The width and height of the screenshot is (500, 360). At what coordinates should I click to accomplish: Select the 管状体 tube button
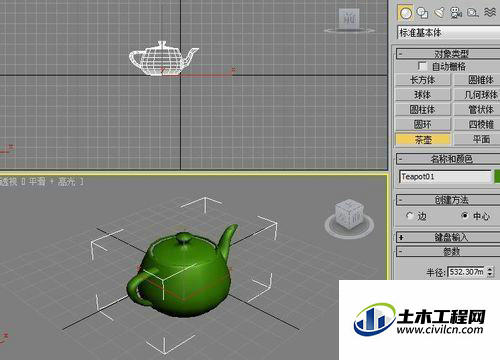478,109
